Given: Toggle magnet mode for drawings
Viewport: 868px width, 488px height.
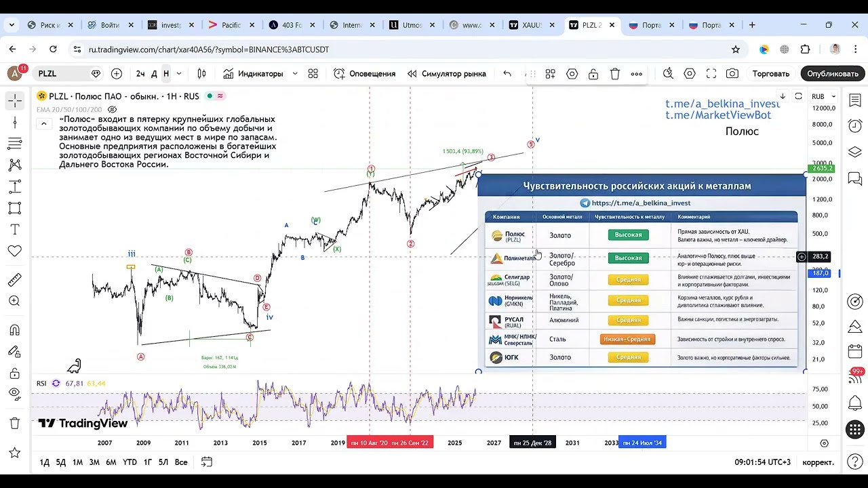Looking at the screenshot, I should pyautogui.click(x=15, y=330).
